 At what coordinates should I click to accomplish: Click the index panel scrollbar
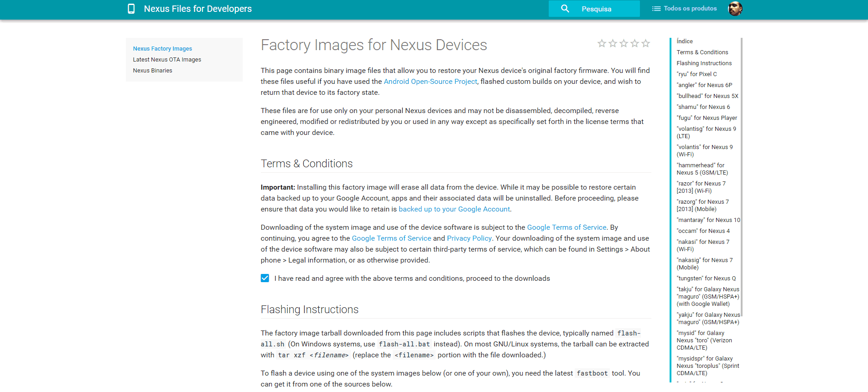click(x=742, y=177)
